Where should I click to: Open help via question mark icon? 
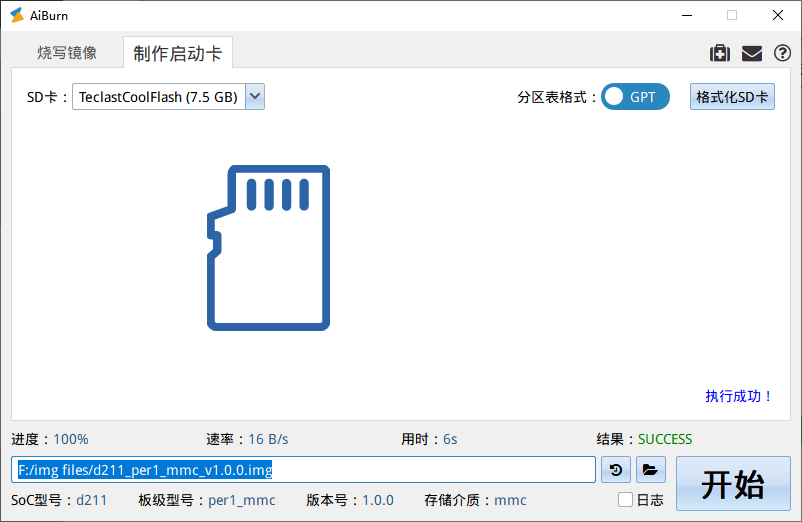pyautogui.click(x=782, y=53)
